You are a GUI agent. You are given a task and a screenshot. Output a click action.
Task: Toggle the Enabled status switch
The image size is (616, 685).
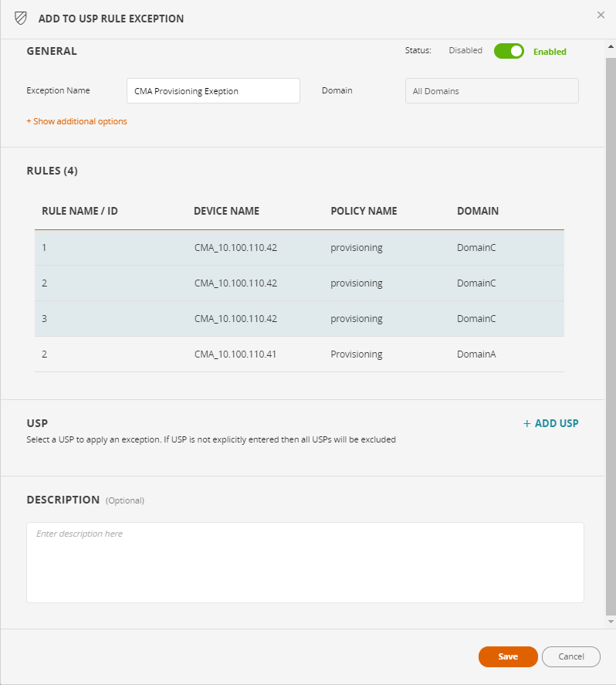[x=509, y=51]
